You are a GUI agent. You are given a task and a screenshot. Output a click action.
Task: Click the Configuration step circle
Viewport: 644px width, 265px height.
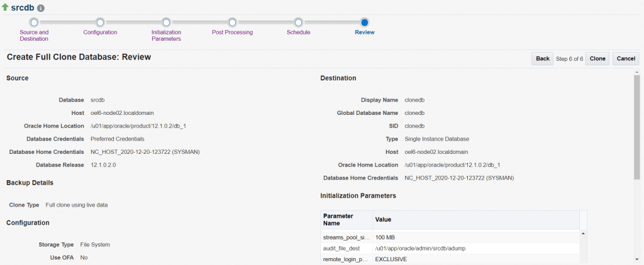point(100,23)
